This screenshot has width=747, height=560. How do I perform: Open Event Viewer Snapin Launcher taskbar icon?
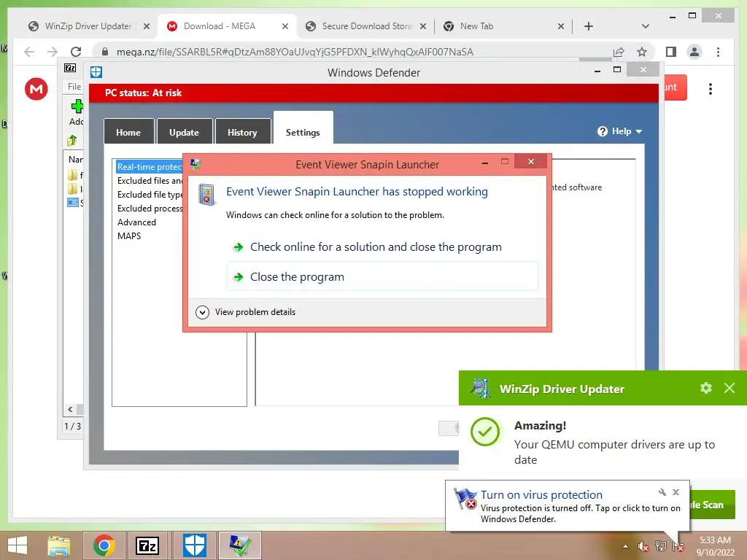pos(239,545)
